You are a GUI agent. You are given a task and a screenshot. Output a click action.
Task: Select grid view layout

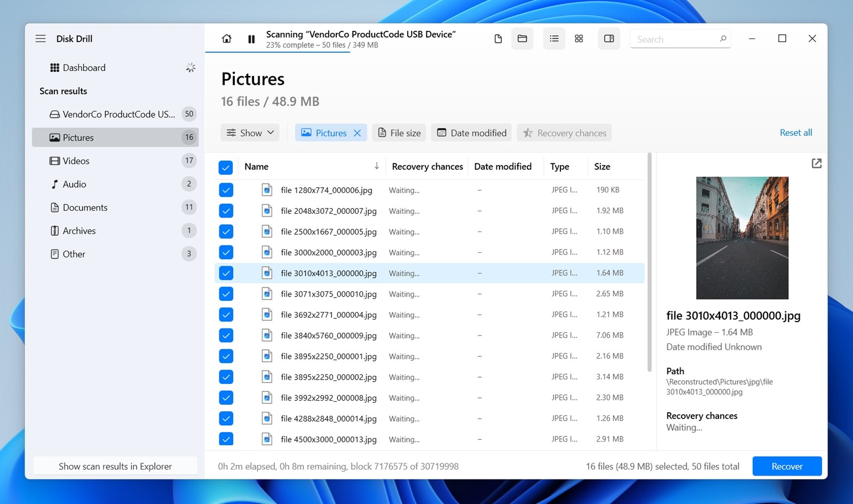tap(579, 39)
